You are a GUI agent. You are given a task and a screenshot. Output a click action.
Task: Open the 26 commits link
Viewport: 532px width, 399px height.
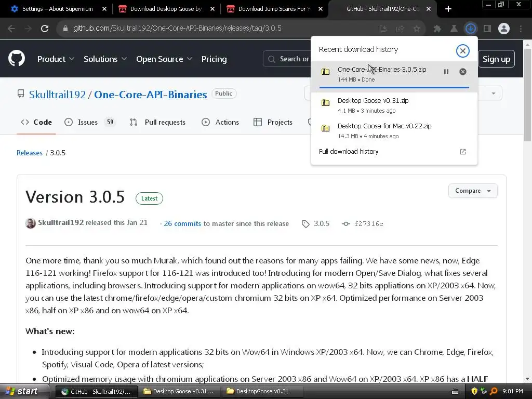(182, 223)
